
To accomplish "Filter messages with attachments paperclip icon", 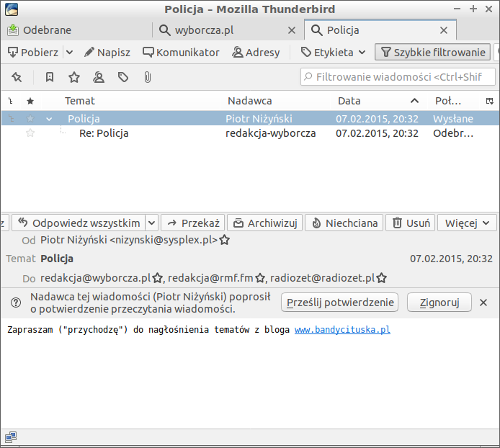I will pos(147,77).
